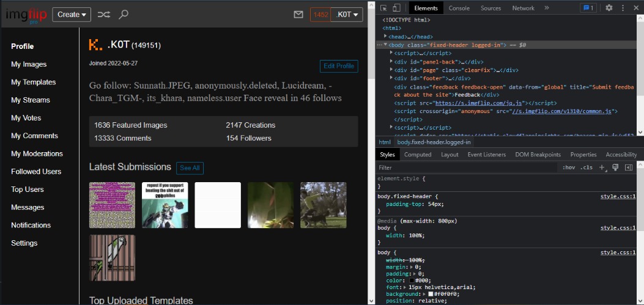
Task: Expand the div panel-back node
Action: point(391,62)
